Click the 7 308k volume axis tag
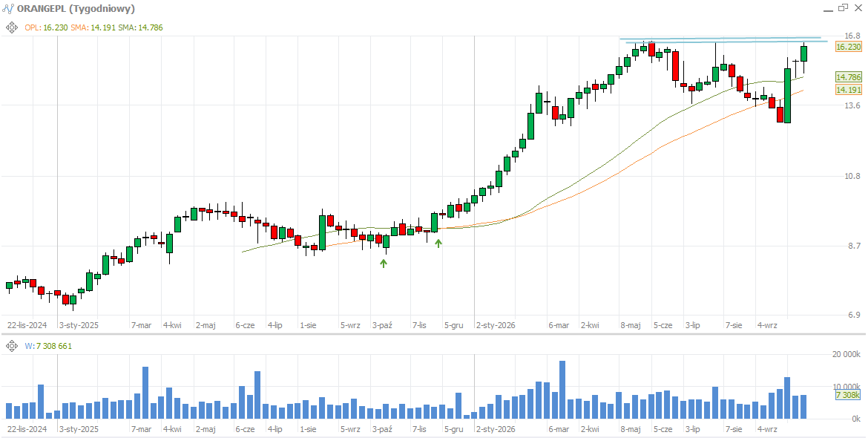 [x=848, y=395]
